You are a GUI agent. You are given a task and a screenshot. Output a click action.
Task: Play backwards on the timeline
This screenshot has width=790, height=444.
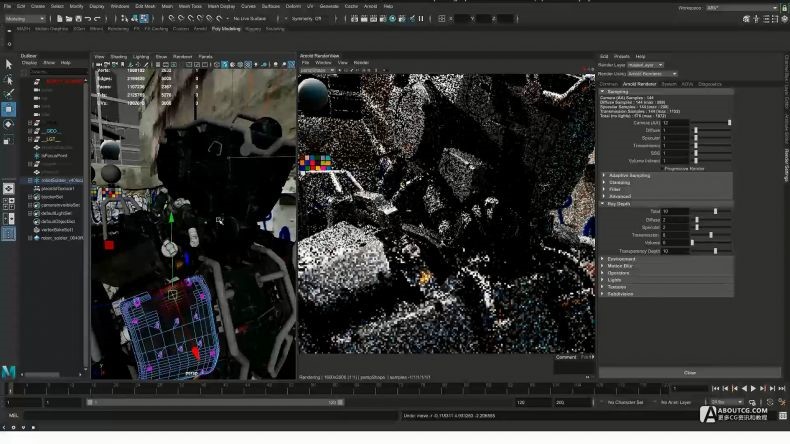click(x=744, y=389)
